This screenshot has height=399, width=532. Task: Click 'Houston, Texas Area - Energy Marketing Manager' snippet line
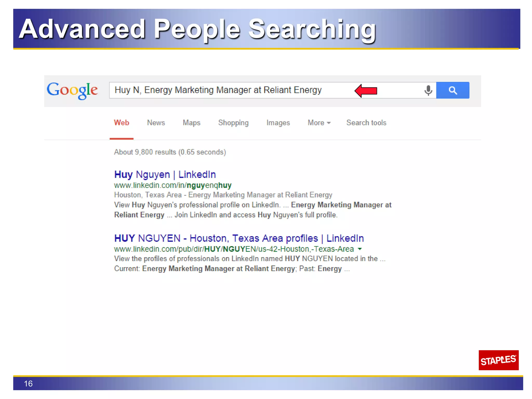tap(223, 195)
